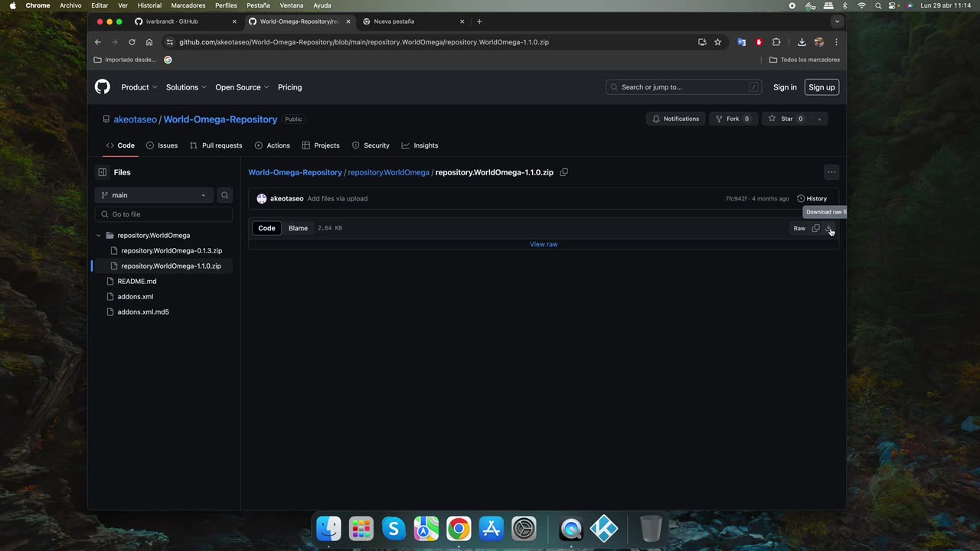Open Skype from the Dock
The width and height of the screenshot is (980, 551).
[x=394, y=529]
